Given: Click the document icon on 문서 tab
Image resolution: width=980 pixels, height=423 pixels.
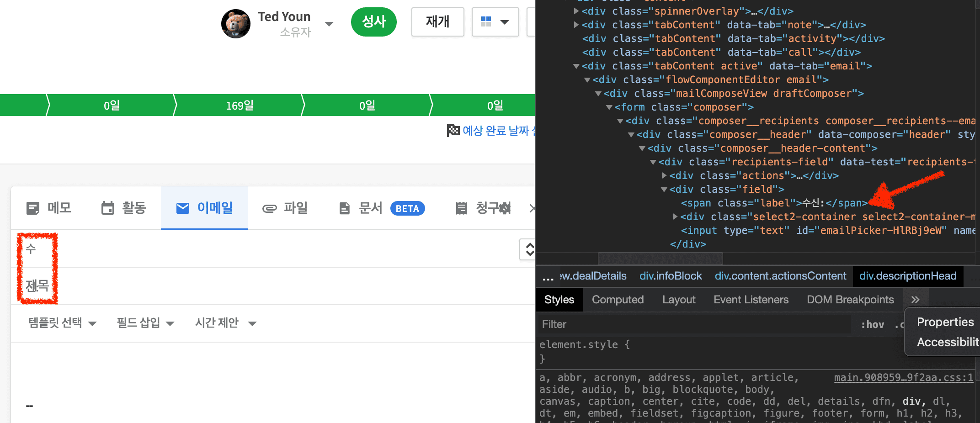Looking at the screenshot, I should coord(345,208).
